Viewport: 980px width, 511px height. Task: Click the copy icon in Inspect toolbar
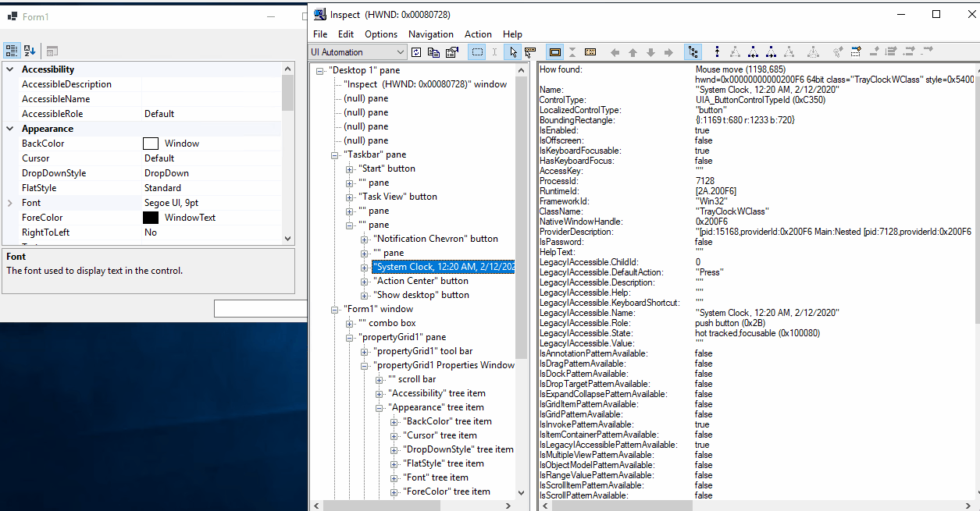tap(434, 52)
